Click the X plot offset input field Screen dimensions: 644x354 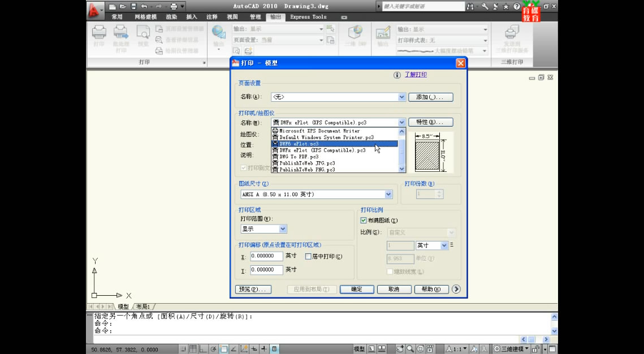[x=266, y=256]
